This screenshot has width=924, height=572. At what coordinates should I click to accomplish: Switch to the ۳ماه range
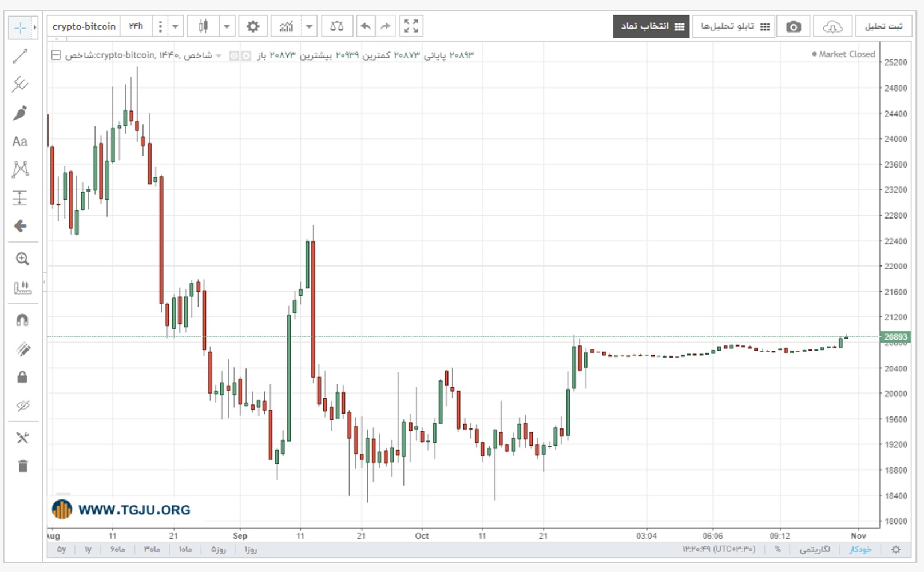(x=152, y=549)
